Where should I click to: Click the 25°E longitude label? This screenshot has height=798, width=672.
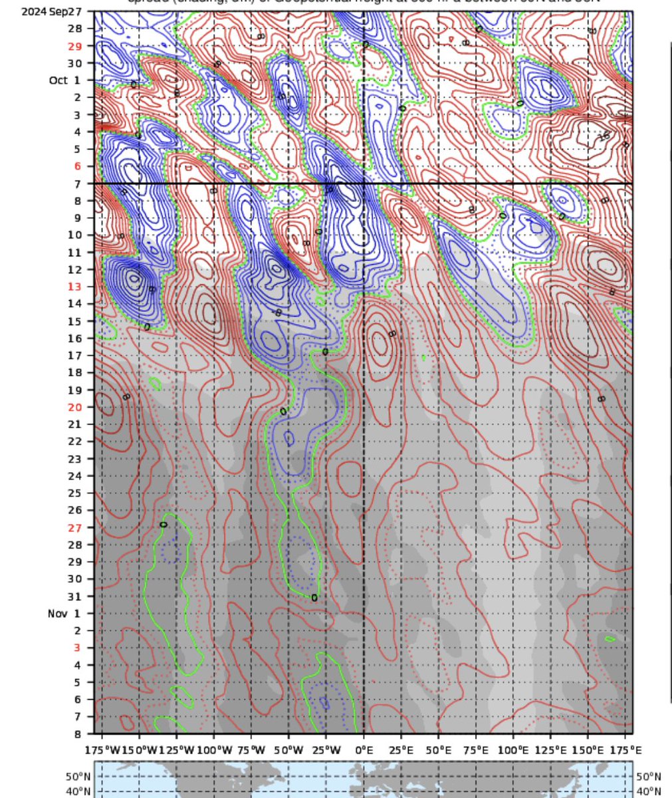(401, 751)
